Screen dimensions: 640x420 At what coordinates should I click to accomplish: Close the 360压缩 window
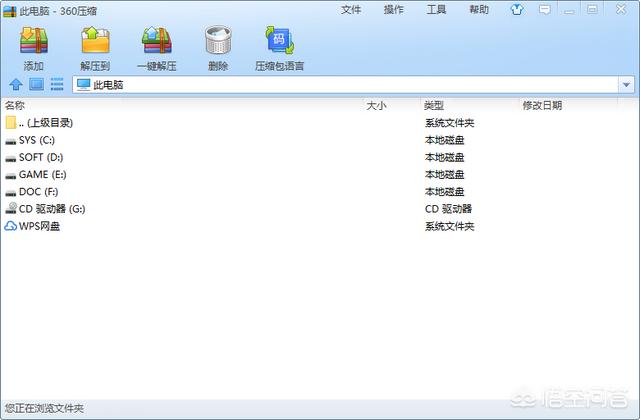(x=621, y=9)
